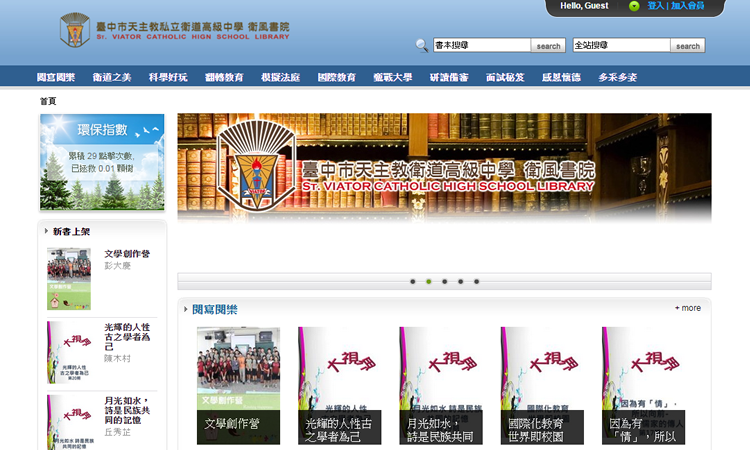Click the 首頁 breadcrumb link
The width and height of the screenshot is (750, 450).
click(x=48, y=101)
